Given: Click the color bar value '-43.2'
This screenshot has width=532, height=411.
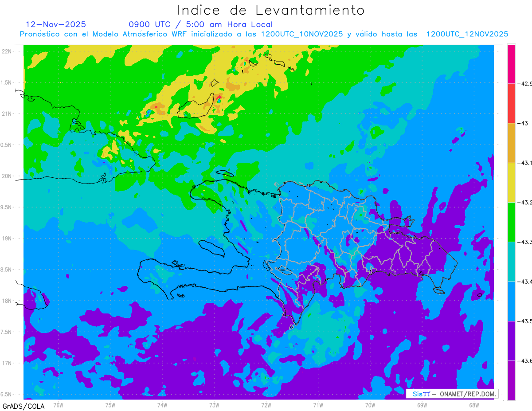Looking at the screenshot, I should [525, 202].
